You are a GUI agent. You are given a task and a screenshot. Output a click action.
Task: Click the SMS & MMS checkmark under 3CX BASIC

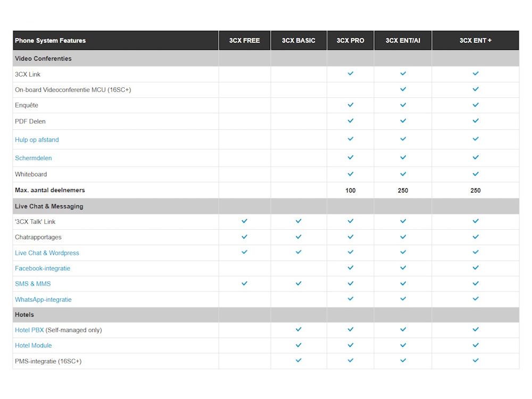(298, 284)
